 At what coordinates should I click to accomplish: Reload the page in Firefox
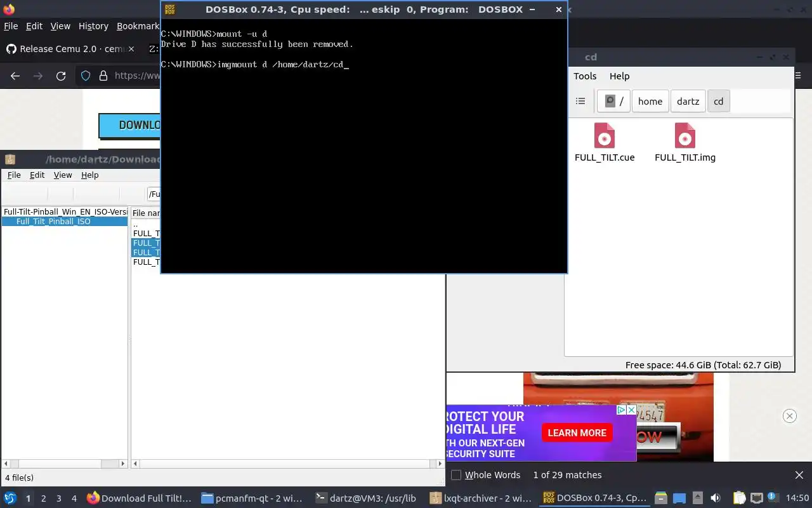point(61,76)
